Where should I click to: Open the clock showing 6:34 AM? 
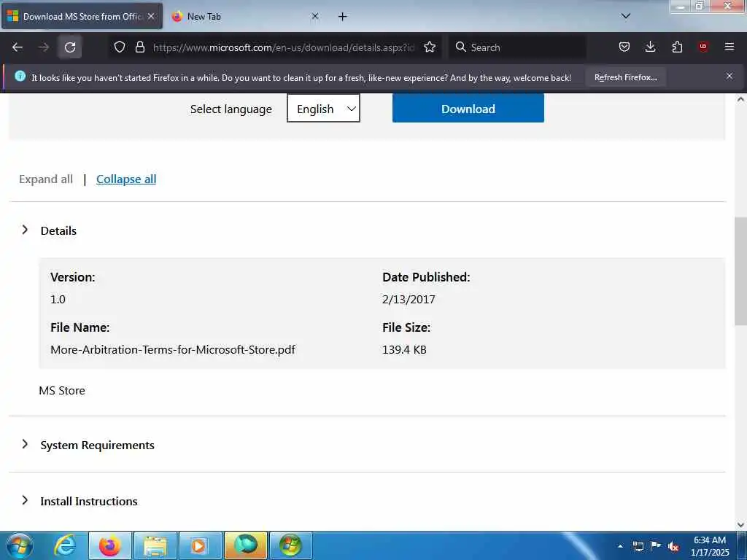pos(710,545)
